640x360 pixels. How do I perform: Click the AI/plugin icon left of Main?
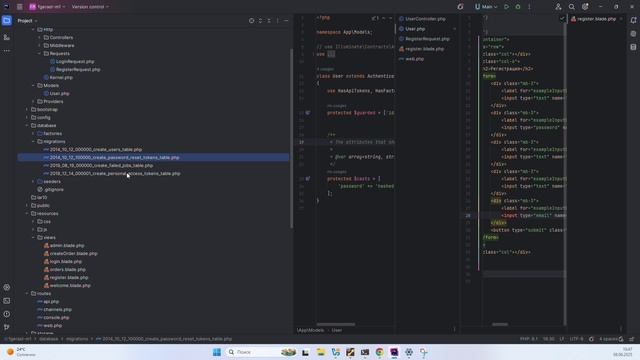[x=460, y=7]
